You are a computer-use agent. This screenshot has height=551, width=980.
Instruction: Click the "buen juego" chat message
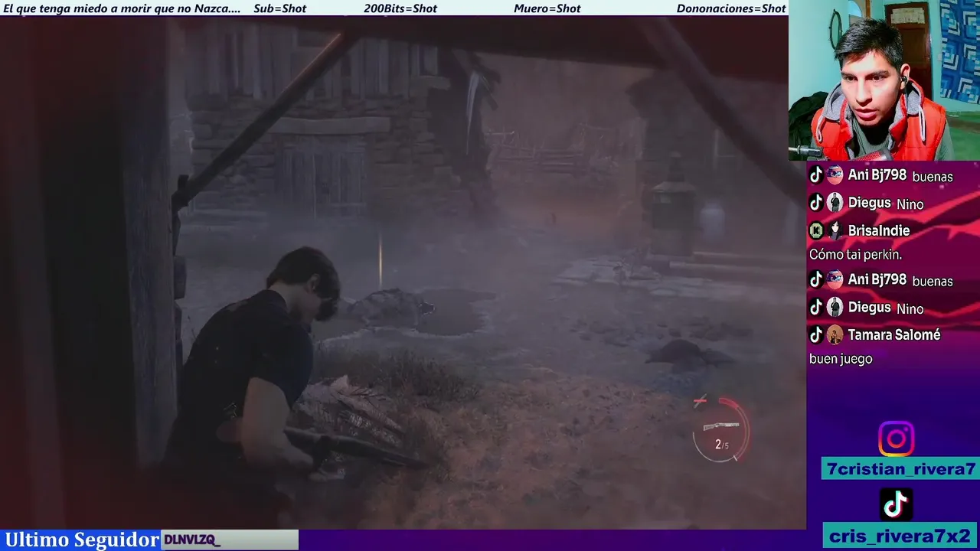point(841,359)
